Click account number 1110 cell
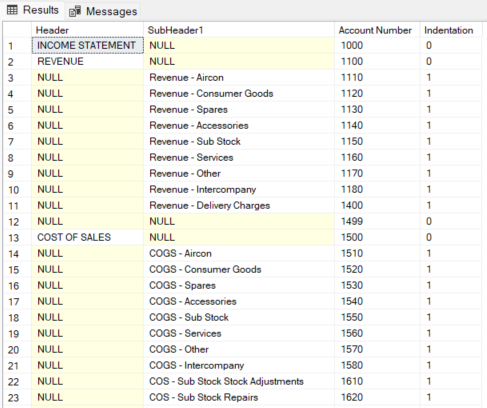This screenshot has width=487, height=408. coord(377,77)
